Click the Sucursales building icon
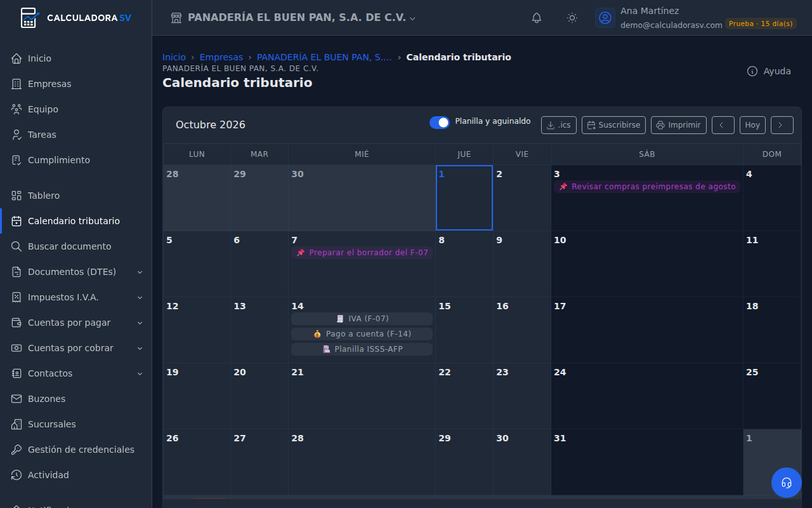The image size is (812, 508). click(x=16, y=424)
